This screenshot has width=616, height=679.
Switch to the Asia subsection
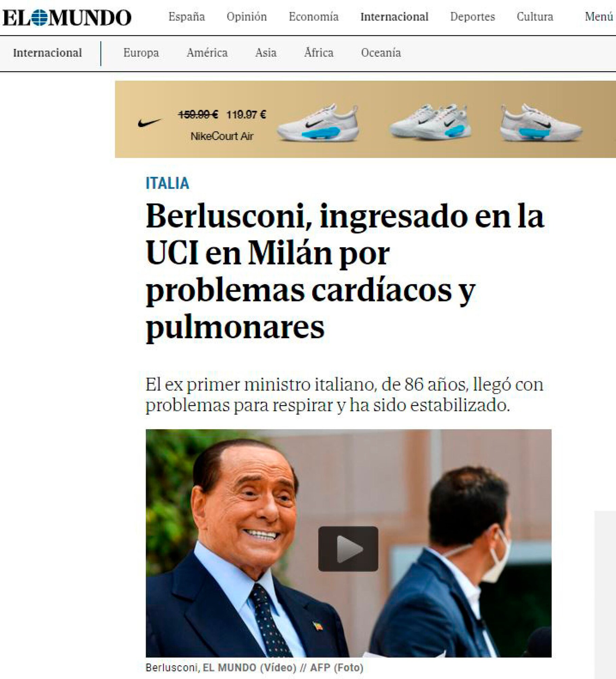coord(266,53)
